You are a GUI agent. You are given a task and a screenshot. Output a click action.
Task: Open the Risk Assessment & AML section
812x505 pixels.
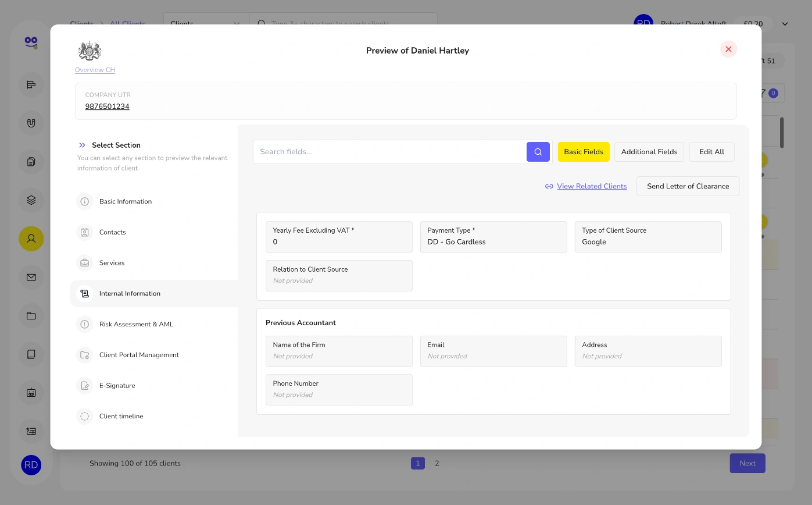(x=153, y=325)
